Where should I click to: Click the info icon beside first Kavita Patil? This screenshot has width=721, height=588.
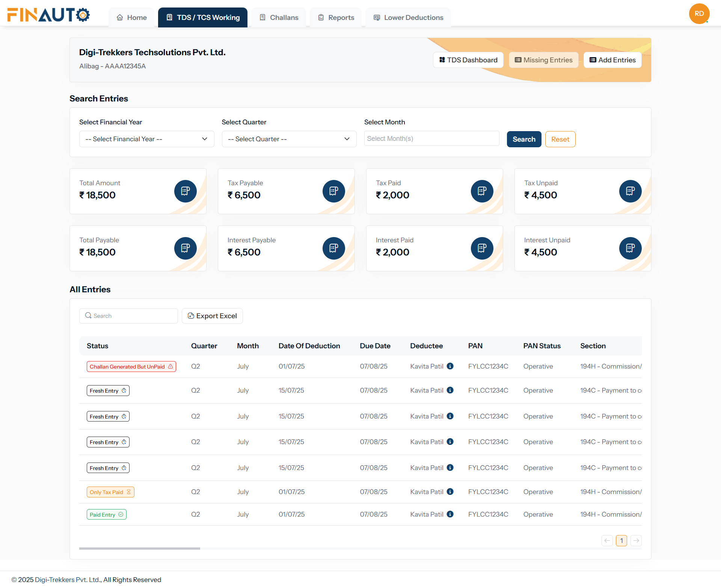click(450, 366)
